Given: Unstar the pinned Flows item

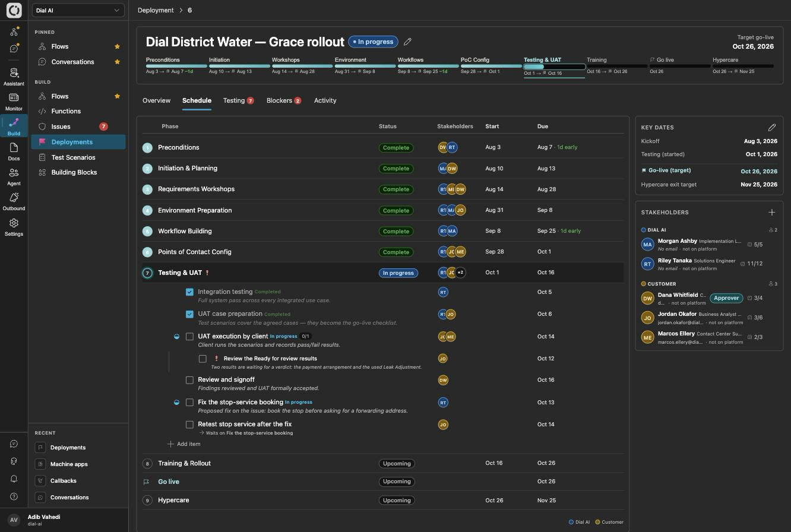Looking at the screenshot, I should [x=117, y=46].
